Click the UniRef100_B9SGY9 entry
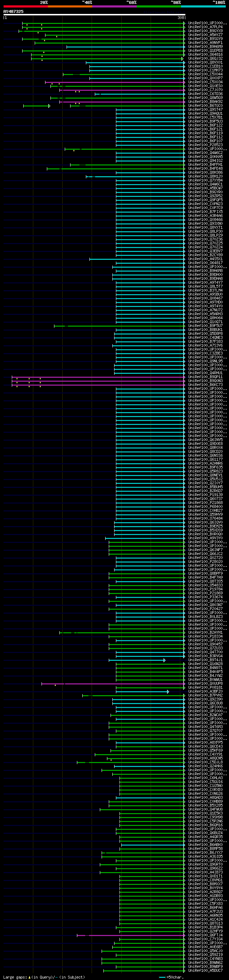 click(205, 39)
